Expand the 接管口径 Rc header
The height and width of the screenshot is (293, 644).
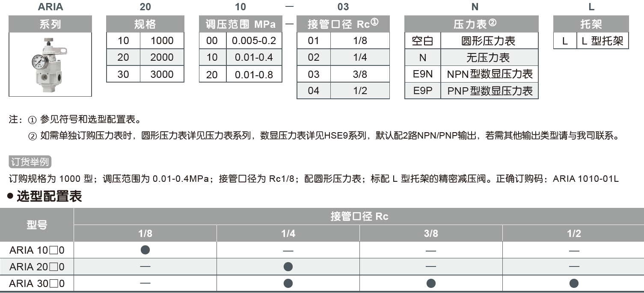[x=343, y=24]
